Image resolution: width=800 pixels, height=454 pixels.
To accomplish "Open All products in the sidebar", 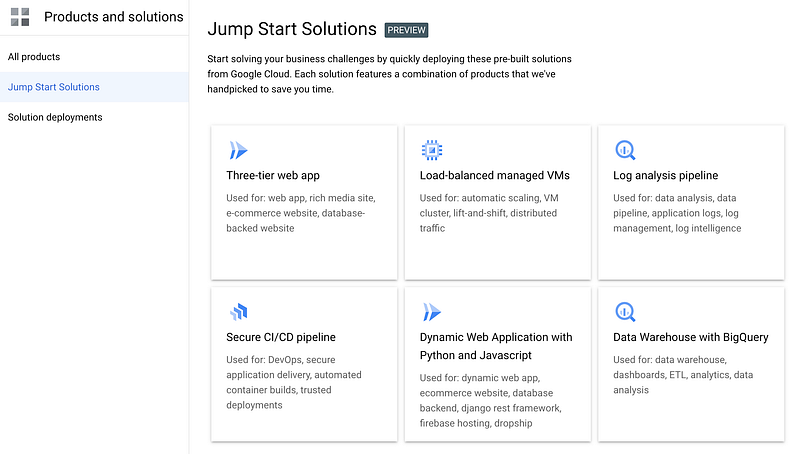I will tap(34, 57).
